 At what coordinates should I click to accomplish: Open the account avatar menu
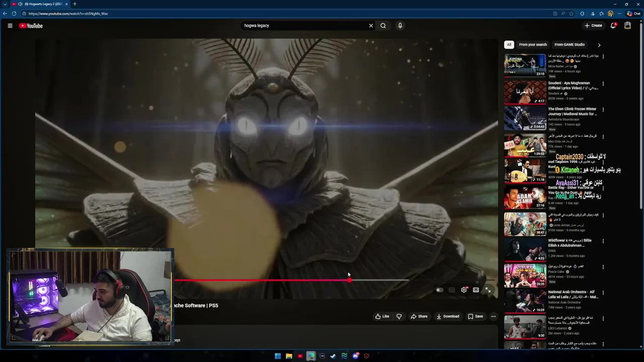coord(627,26)
